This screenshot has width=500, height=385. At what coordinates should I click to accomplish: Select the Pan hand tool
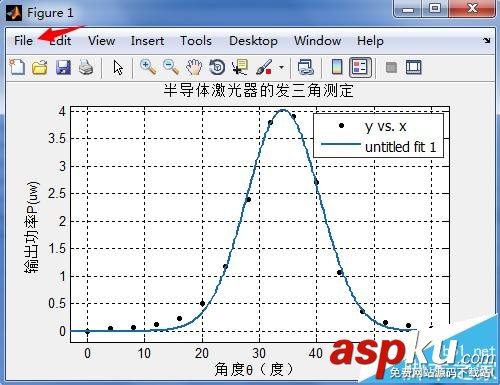(x=194, y=67)
